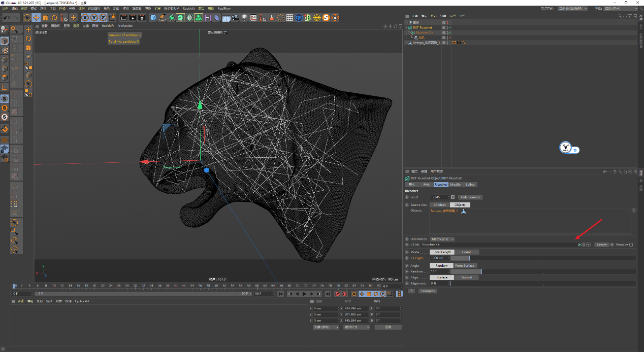
Task: Open the size mode dropdown in Coordinates panel
Action: (357, 327)
